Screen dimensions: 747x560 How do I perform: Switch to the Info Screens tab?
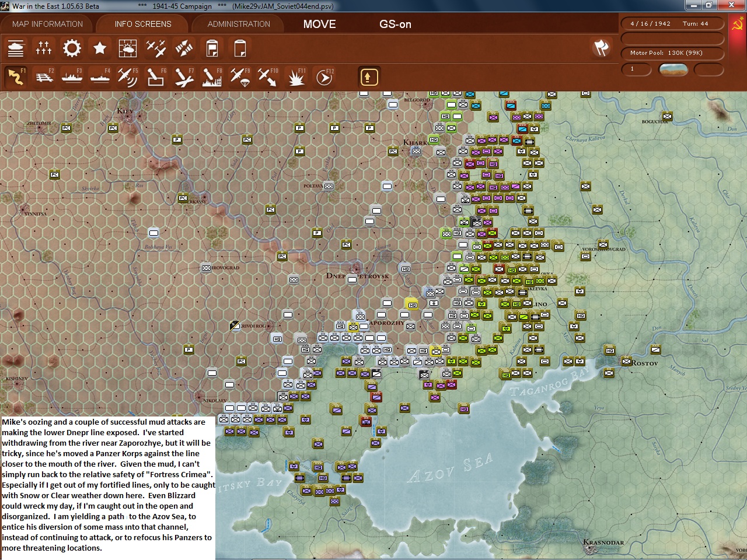[x=143, y=24]
